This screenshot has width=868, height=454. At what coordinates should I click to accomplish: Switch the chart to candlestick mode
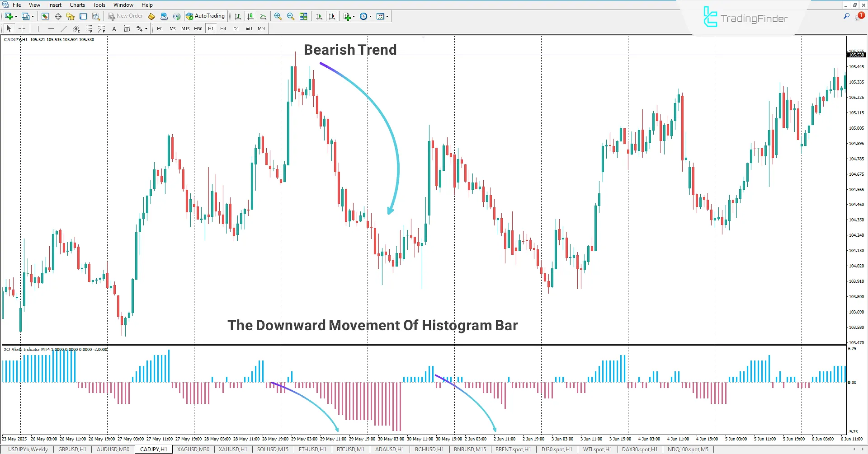tap(250, 16)
